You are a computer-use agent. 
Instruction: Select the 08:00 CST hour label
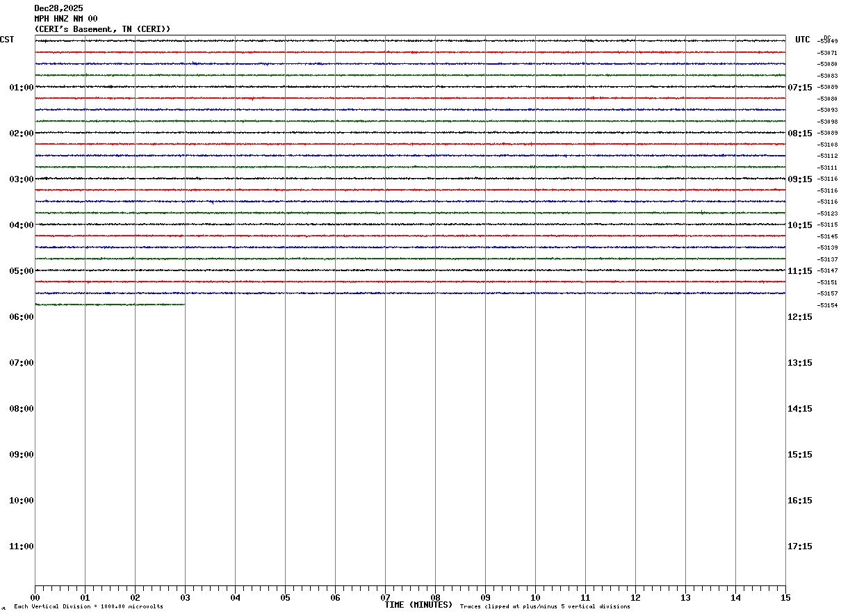point(22,409)
